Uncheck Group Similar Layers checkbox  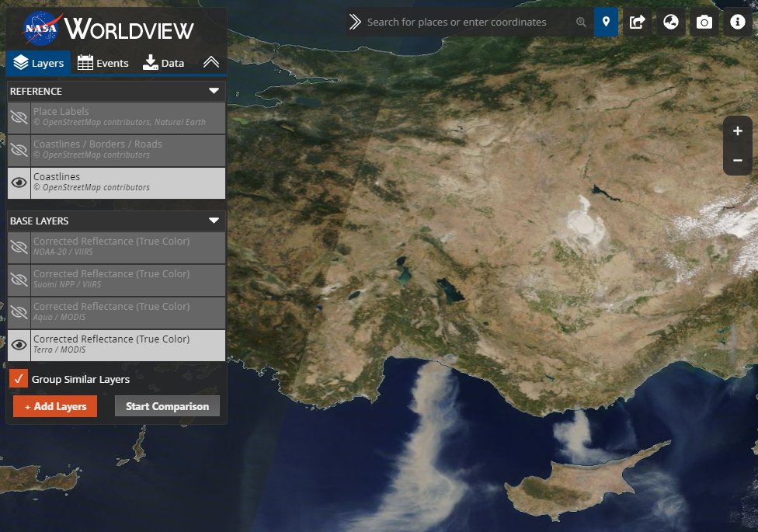(x=19, y=379)
